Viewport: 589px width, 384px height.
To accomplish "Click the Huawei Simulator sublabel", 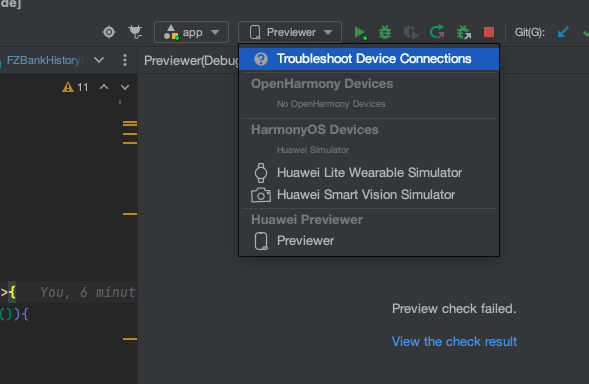I will (x=313, y=150).
